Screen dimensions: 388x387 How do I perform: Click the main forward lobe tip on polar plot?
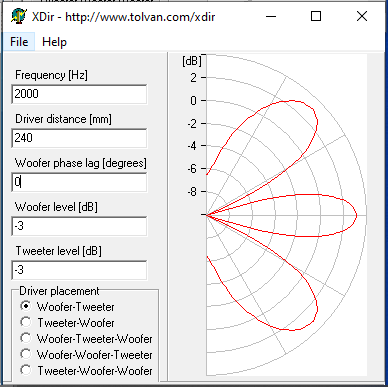click(x=356, y=215)
